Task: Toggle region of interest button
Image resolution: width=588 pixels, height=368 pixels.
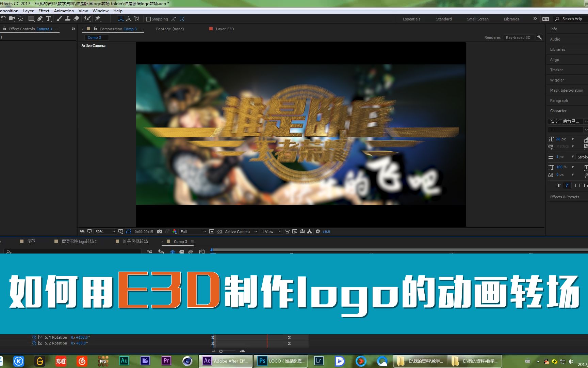Action: [x=212, y=231]
